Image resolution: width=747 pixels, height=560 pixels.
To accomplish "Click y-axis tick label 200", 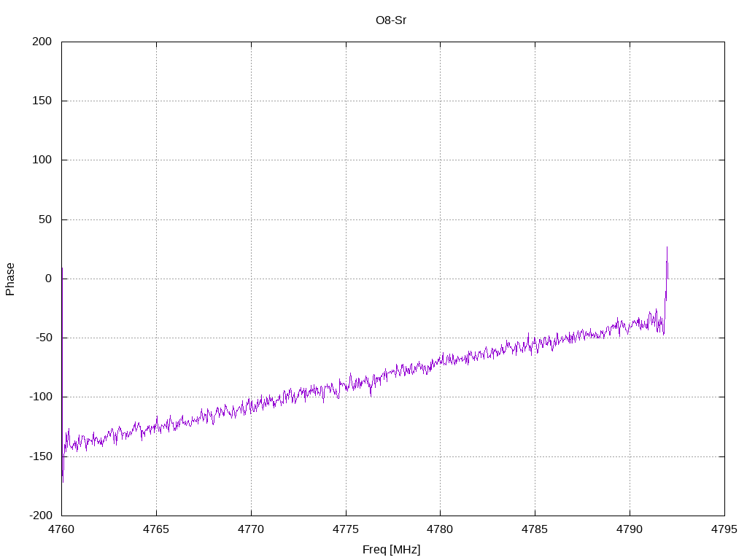I will (42, 42).
